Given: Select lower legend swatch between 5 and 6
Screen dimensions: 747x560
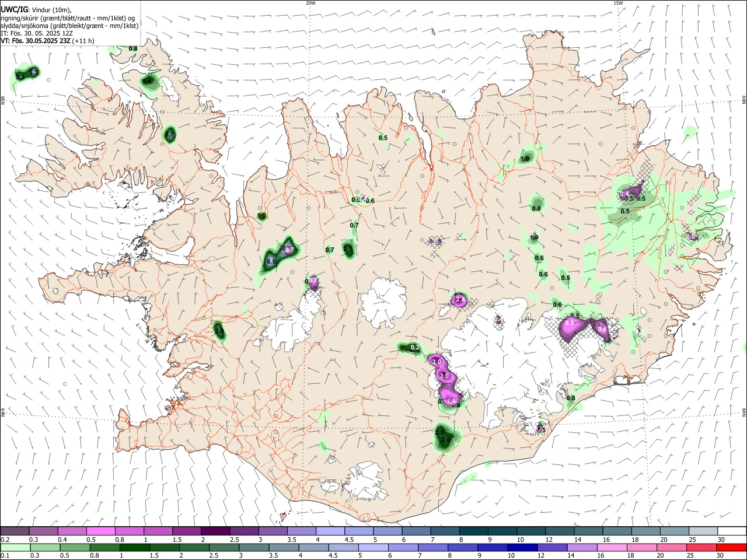Looking at the screenshot, I should 373,547.
